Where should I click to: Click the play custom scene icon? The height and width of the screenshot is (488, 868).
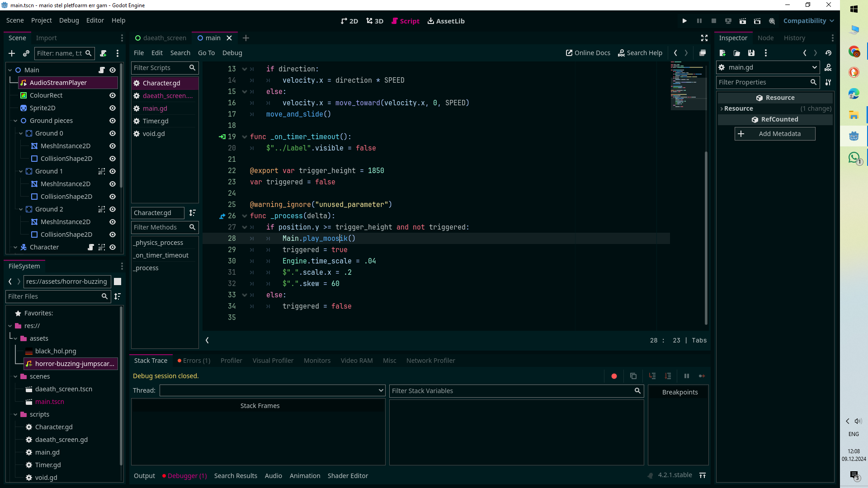[x=757, y=21]
